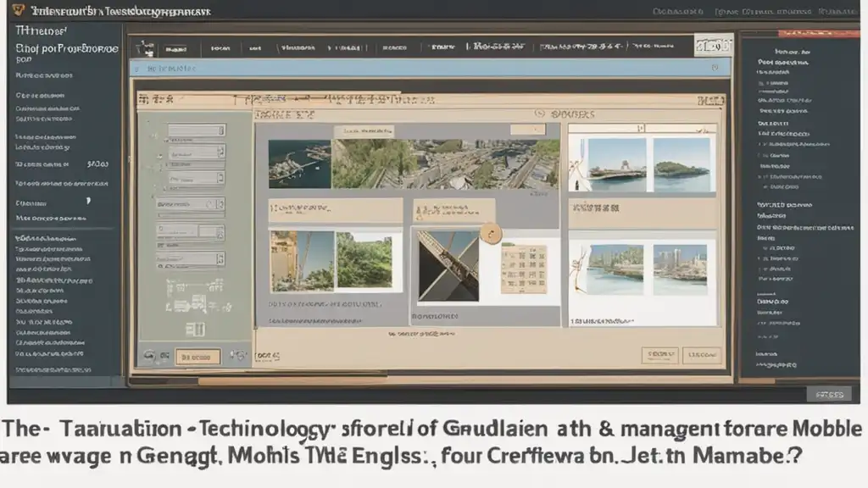This screenshot has width=868, height=488.
Task: Select the first item in top-right header navigation
Action: tap(678, 12)
